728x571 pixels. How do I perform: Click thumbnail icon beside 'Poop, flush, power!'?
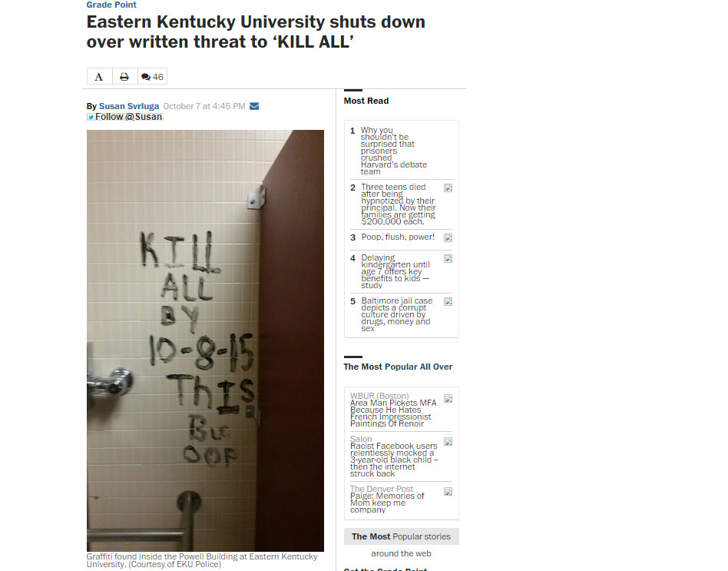click(448, 238)
